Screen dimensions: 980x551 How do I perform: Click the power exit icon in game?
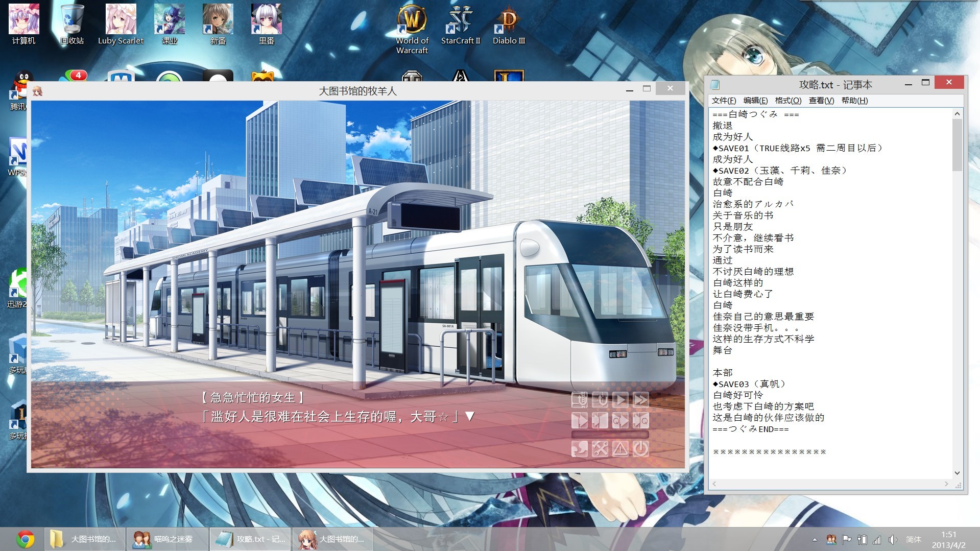pyautogui.click(x=641, y=449)
